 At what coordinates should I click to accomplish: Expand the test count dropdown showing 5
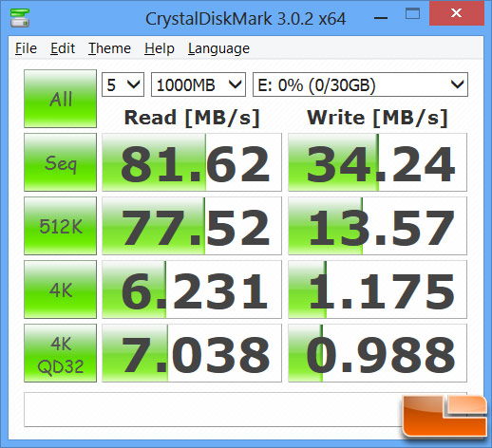pos(123,84)
